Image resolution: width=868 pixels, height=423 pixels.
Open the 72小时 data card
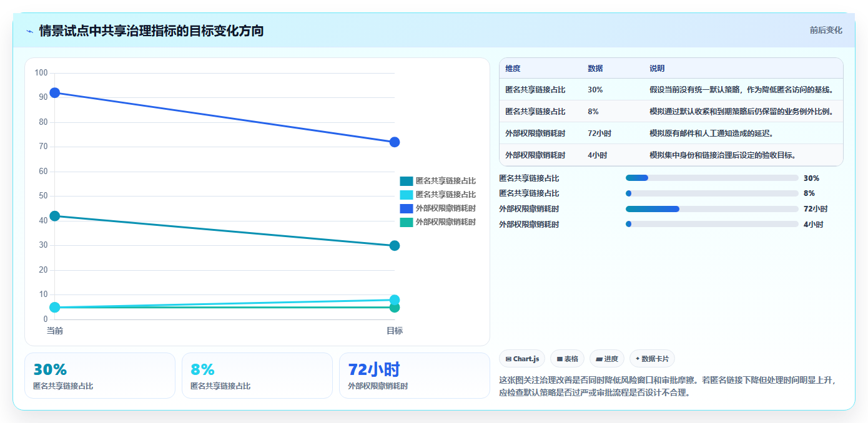point(415,376)
